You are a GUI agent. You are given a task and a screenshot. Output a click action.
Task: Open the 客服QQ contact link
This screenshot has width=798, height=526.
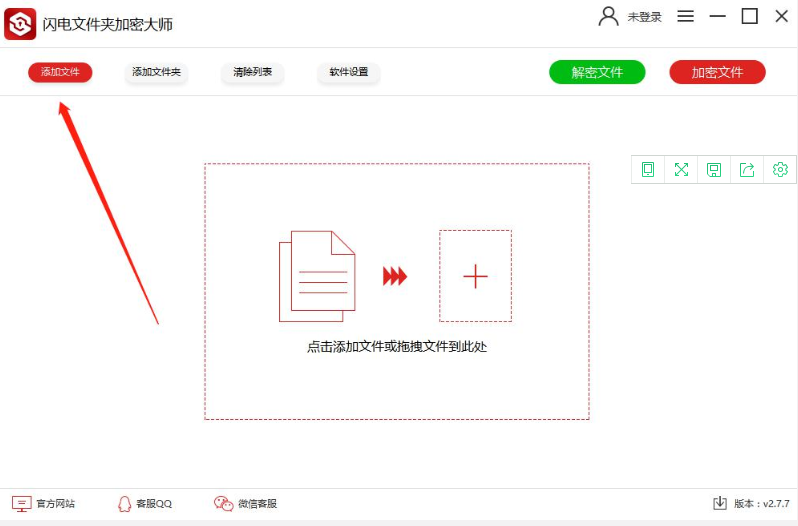point(154,504)
